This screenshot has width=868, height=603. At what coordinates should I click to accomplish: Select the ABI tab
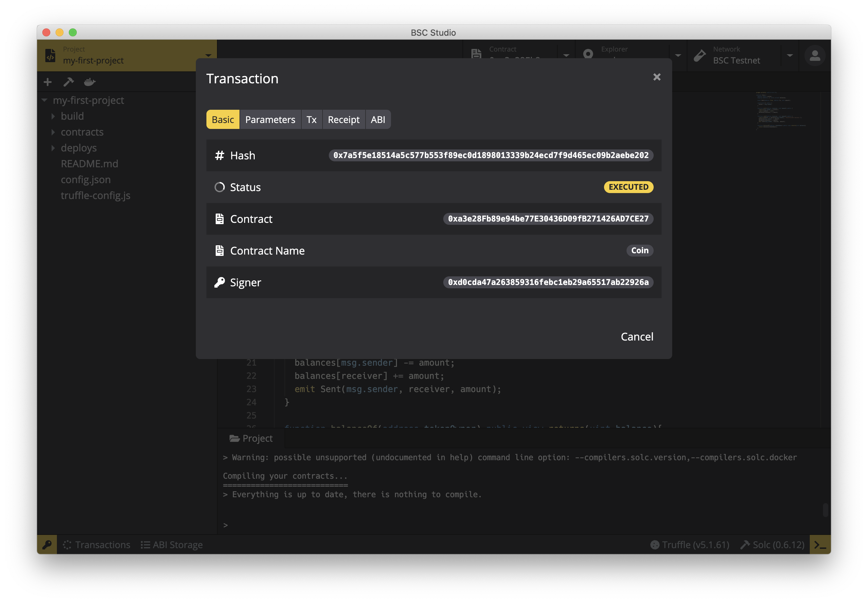click(x=378, y=120)
